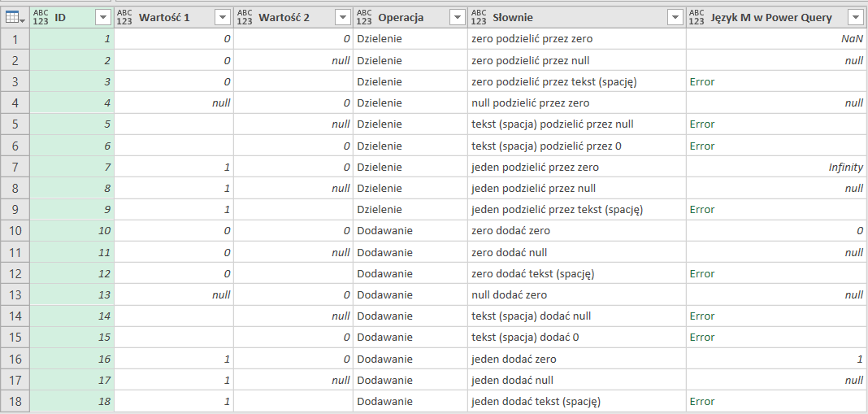Click the ABC123 type icon for Wartość 2
Image resolution: width=868 pixels, height=414 pixels.
pos(245,17)
